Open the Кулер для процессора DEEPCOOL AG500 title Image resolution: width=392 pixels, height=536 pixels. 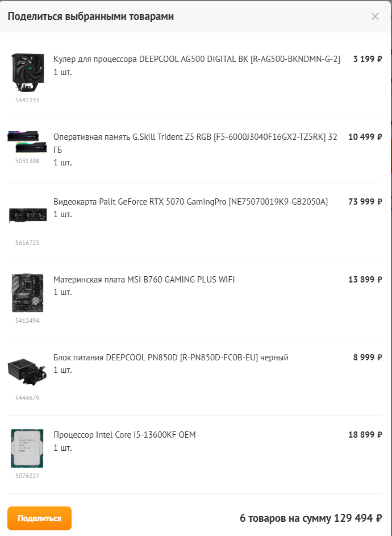[x=197, y=59]
